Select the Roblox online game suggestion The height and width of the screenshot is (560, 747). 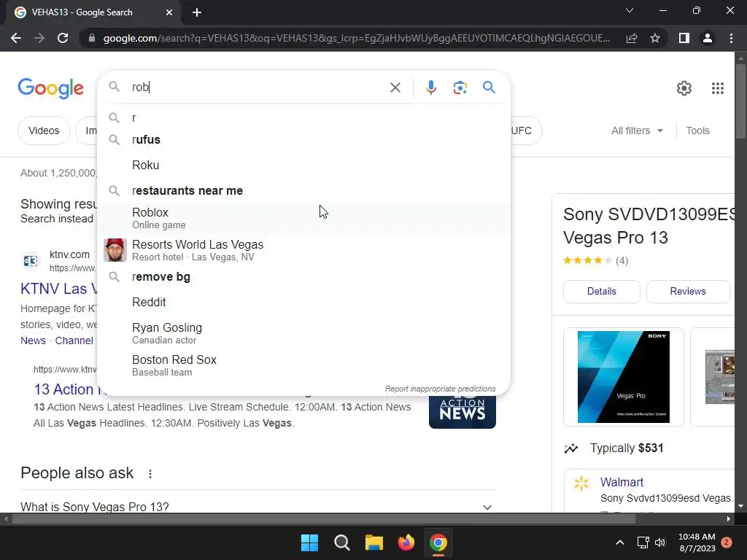pyautogui.click(x=303, y=218)
